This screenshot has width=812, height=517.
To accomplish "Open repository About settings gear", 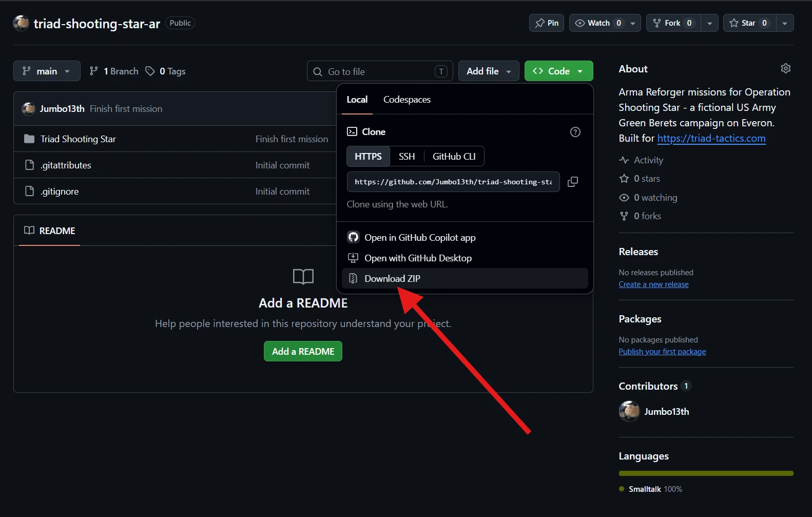I will 786,68.
